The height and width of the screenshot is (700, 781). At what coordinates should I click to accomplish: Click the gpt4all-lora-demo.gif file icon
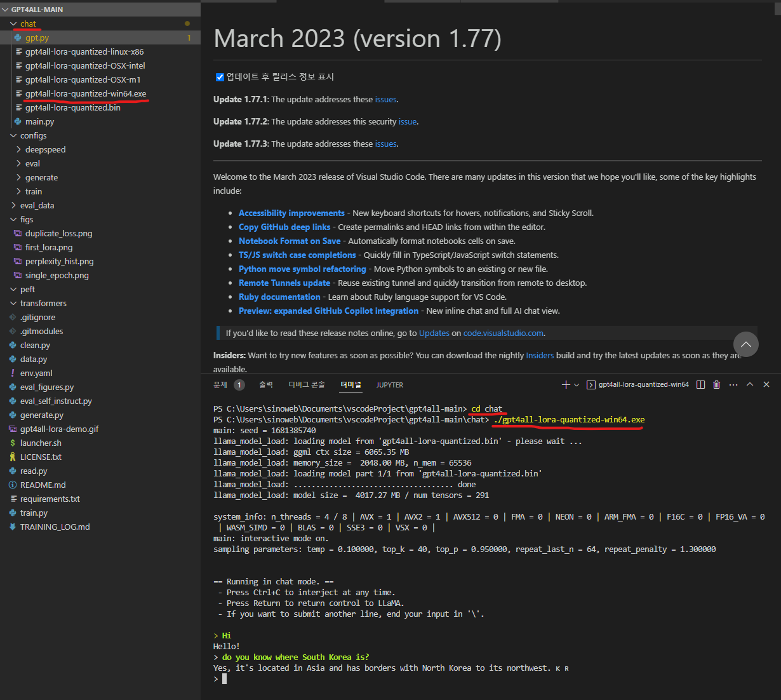coord(13,429)
